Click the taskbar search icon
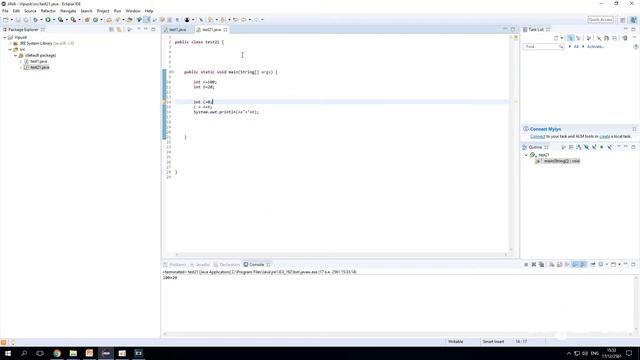This screenshot has height=360, width=640. tap(24, 353)
